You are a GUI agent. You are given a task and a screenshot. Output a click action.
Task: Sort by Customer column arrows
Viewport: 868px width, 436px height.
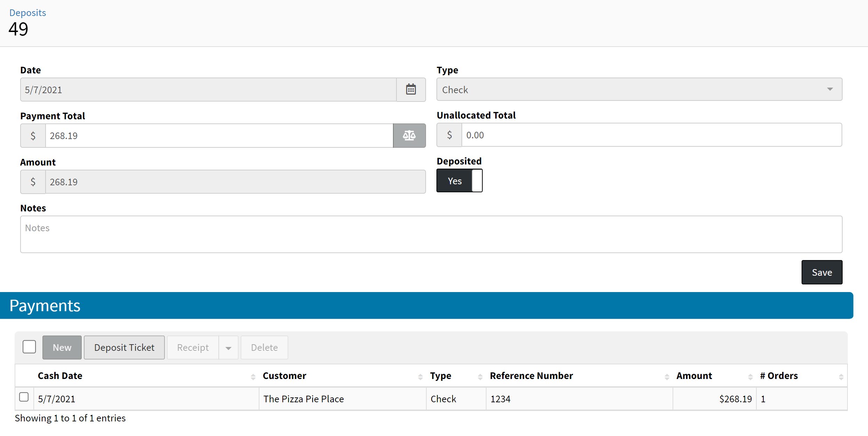420,377
